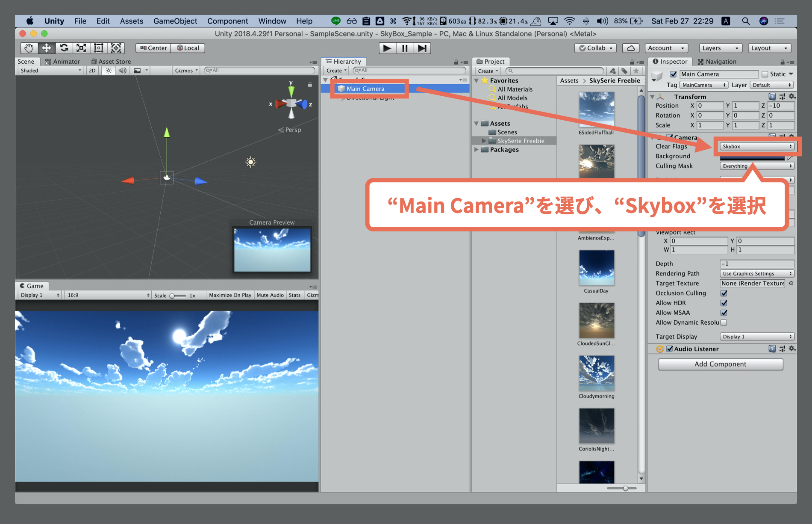
Task: Select the Move tool
Action: pos(46,48)
